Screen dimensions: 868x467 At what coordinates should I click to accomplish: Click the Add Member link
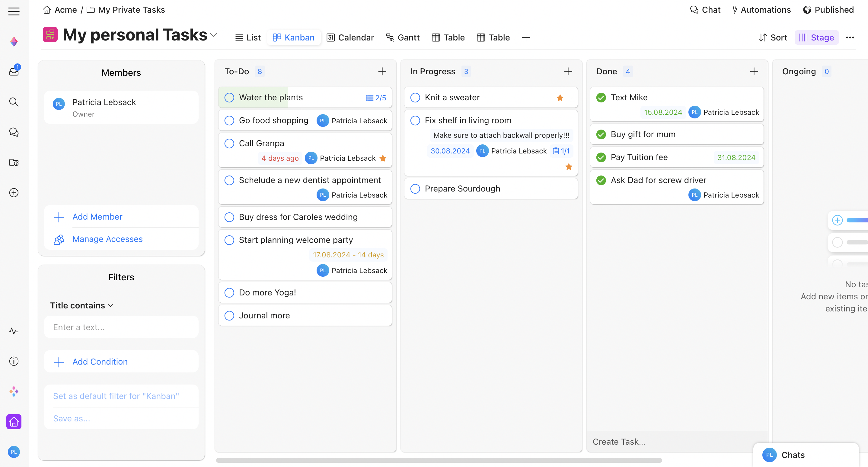(x=97, y=217)
